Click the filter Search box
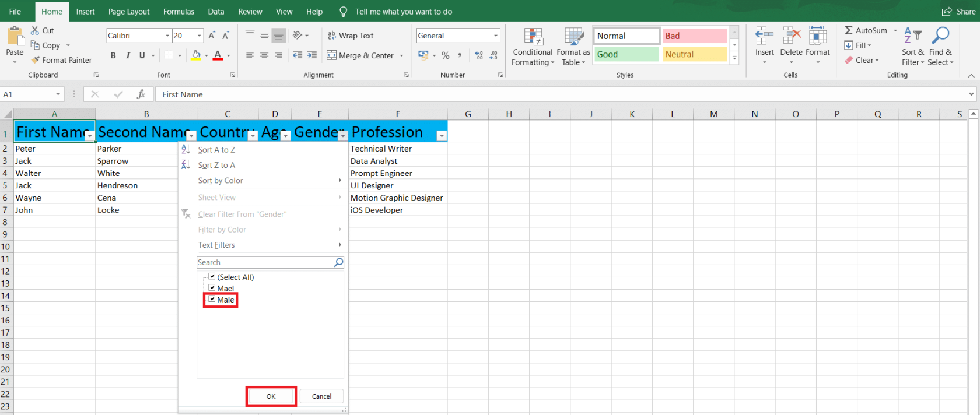 pyautogui.click(x=270, y=262)
